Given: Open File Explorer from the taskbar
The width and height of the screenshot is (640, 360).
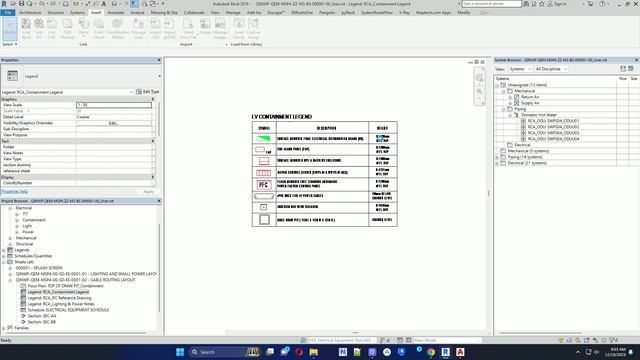Looking at the screenshot, I should (313, 352).
